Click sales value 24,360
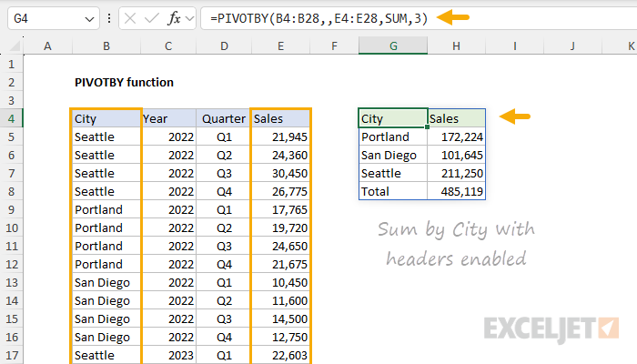Screen dimensions: 637x364 pos(280,156)
